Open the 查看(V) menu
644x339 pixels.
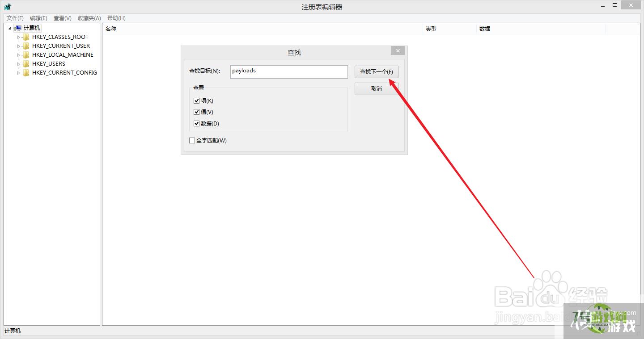63,18
